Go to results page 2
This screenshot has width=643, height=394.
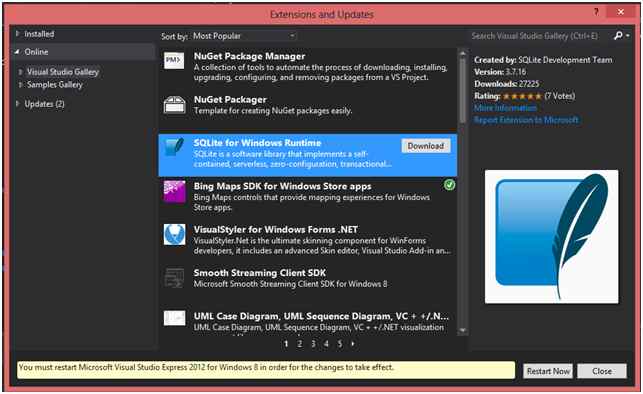300,344
